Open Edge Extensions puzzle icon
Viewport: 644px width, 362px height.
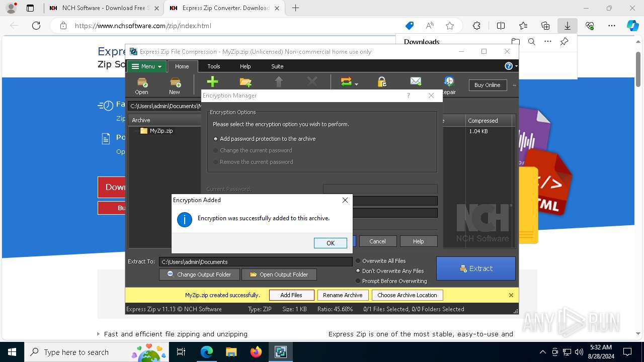[x=476, y=26]
